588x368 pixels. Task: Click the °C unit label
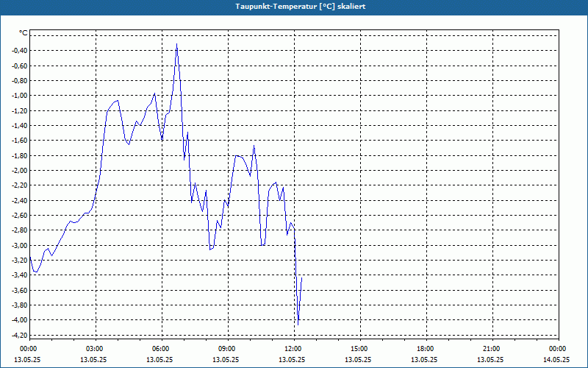[24, 33]
